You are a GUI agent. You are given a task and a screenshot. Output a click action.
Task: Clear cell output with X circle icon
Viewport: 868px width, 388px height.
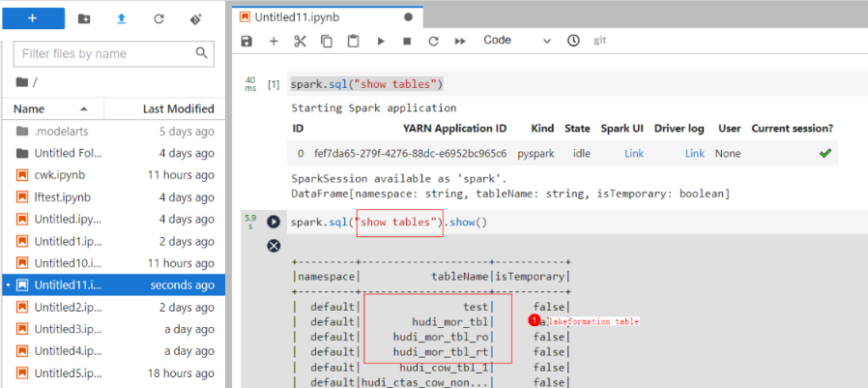click(274, 246)
